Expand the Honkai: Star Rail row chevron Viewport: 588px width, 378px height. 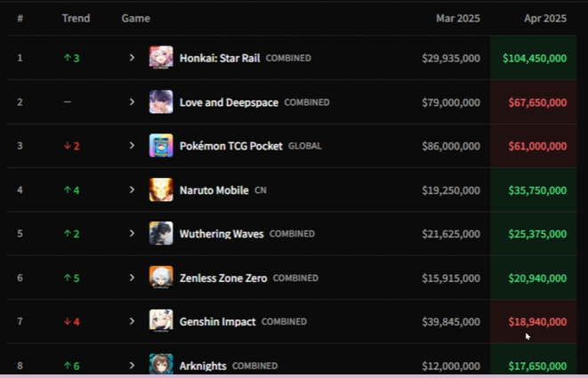coord(132,58)
